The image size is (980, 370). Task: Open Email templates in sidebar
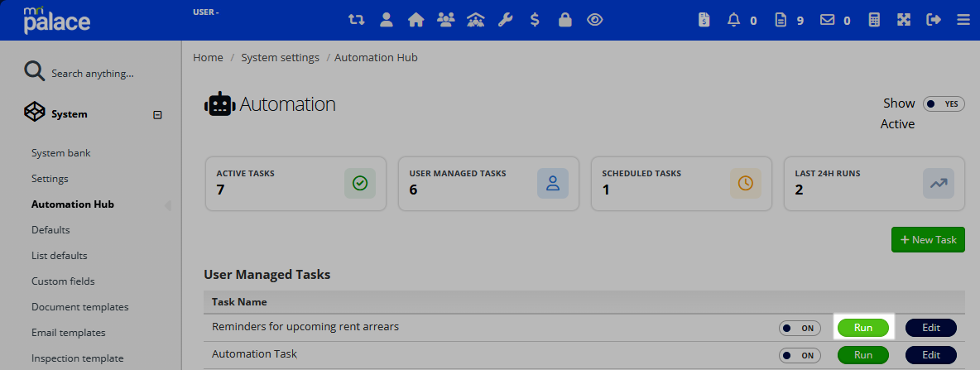point(69,333)
